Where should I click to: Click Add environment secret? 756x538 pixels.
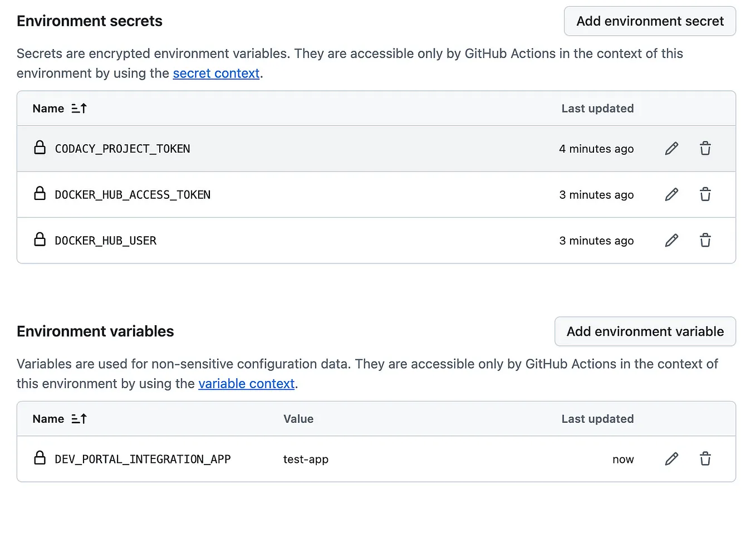point(649,21)
